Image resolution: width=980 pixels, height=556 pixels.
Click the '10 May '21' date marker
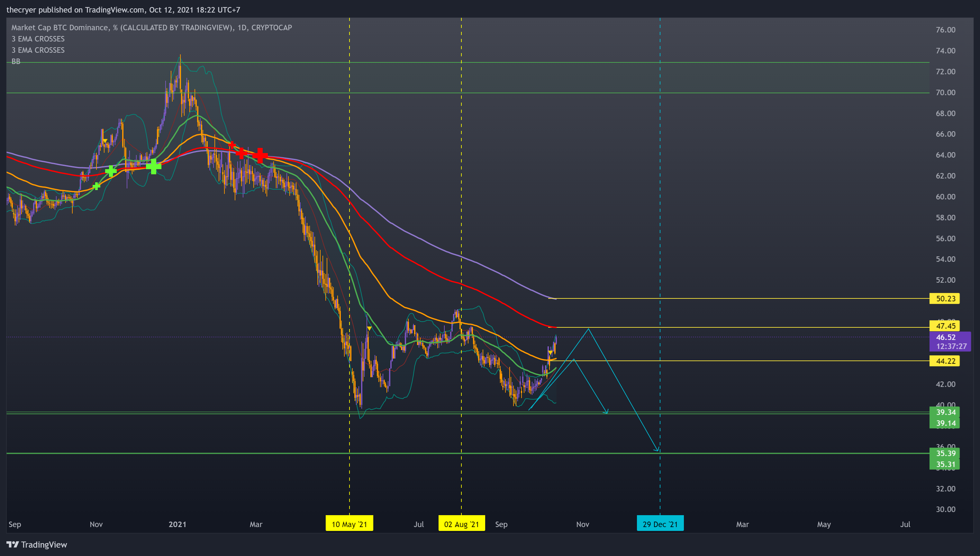[349, 524]
